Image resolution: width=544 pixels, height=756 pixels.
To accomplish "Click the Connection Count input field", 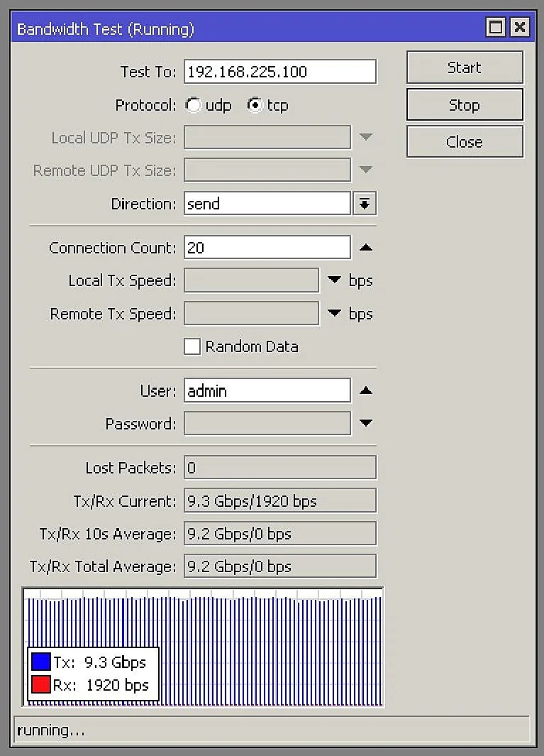I will [267, 248].
